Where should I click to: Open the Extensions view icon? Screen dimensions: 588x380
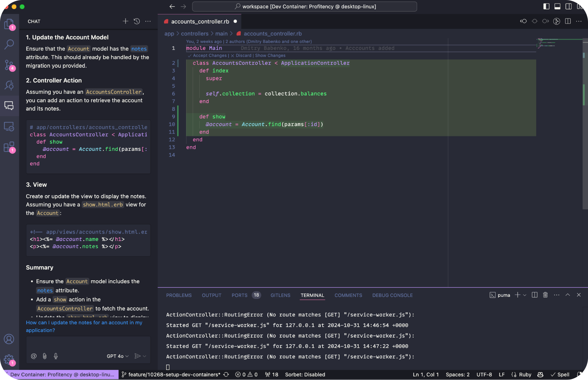tap(9, 147)
